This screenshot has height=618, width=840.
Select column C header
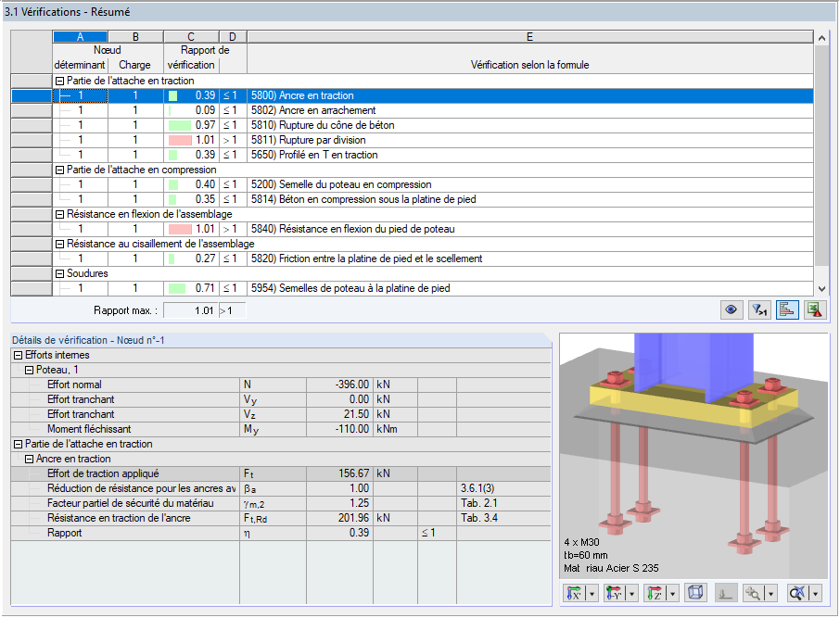click(x=191, y=36)
